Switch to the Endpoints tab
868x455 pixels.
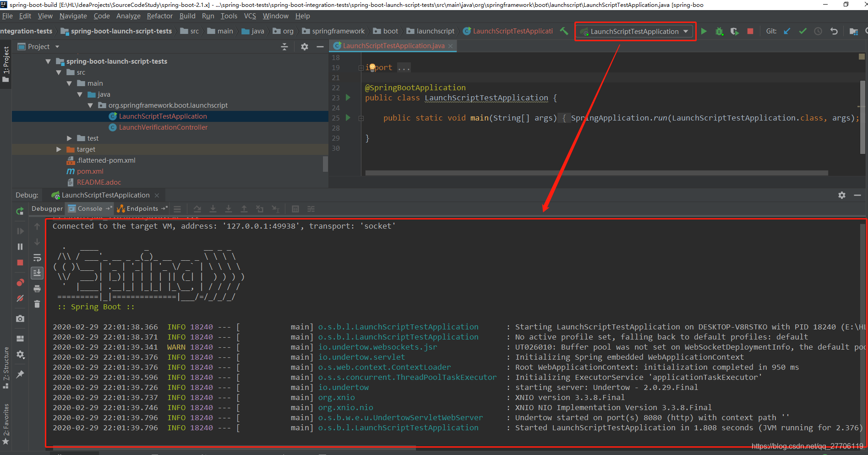point(142,208)
